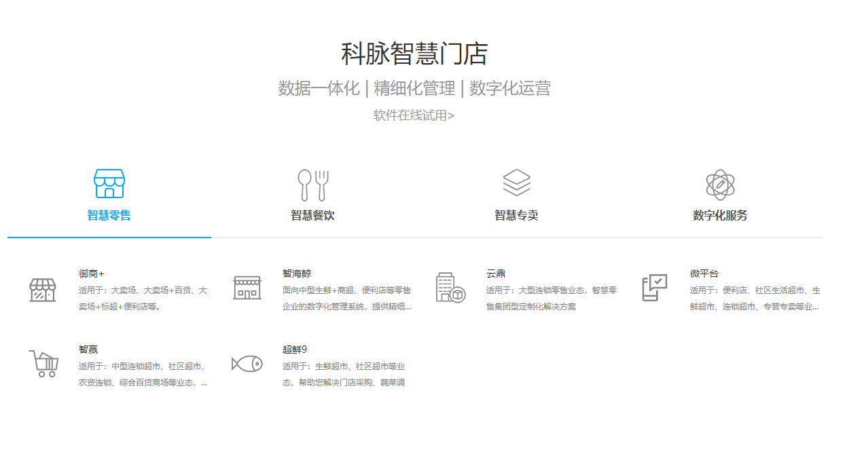Screen dimensions: 868x452
Task: Click the 智赢 description about 中型连锁超市
Action: click(x=143, y=375)
